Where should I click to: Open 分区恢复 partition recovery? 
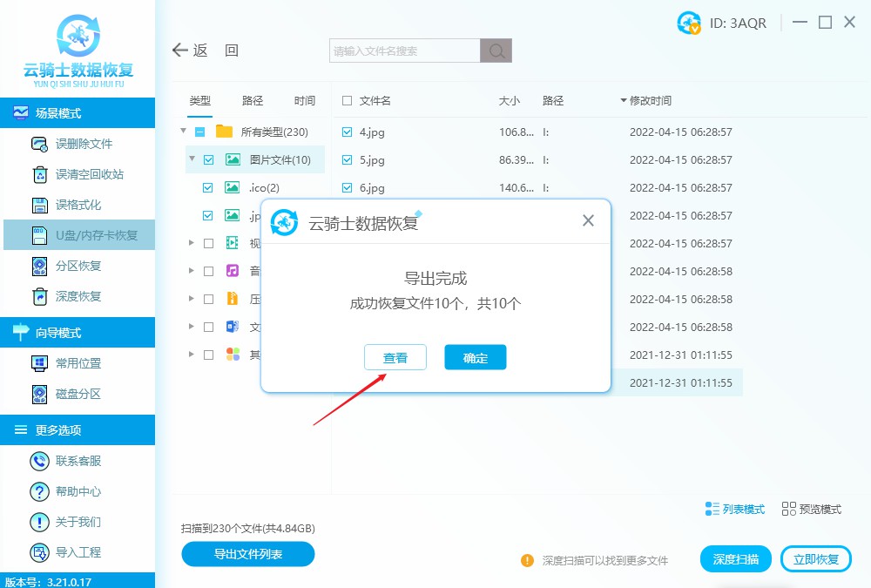pos(78,266)
